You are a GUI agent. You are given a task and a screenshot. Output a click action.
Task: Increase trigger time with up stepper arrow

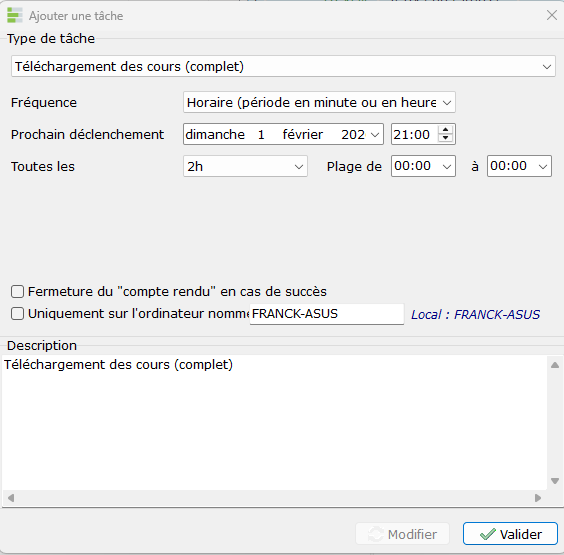tap(446, 130)
